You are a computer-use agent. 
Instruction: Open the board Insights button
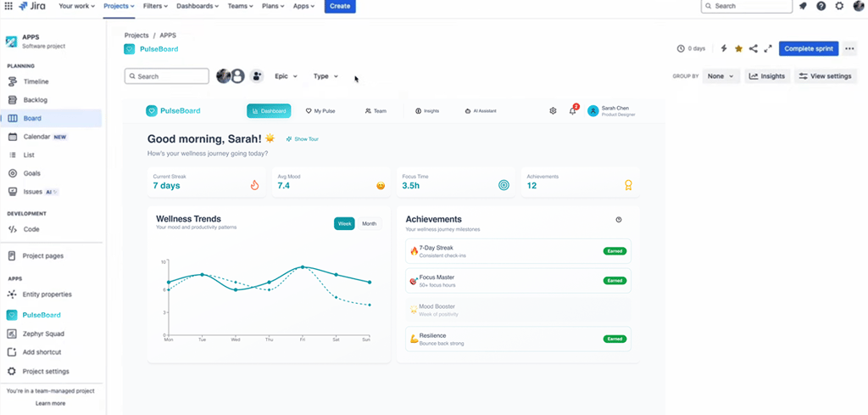click(766, 76)
